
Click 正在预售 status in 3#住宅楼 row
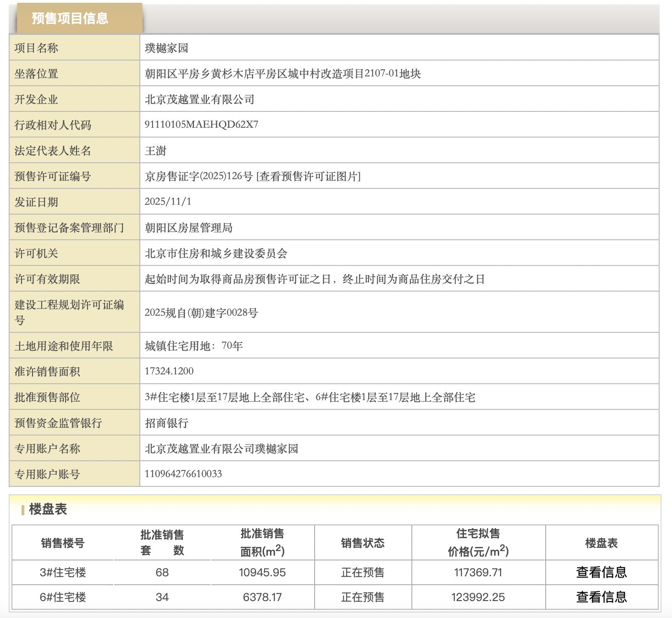[x=363, y=573]
